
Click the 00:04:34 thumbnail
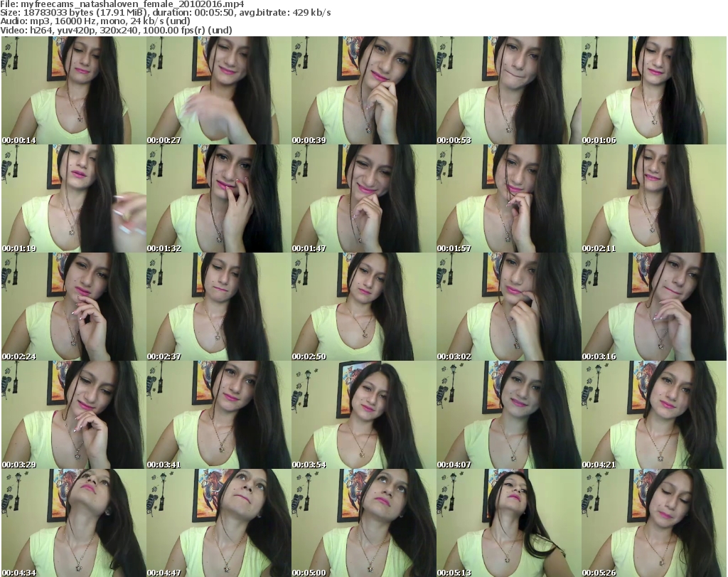74,523
